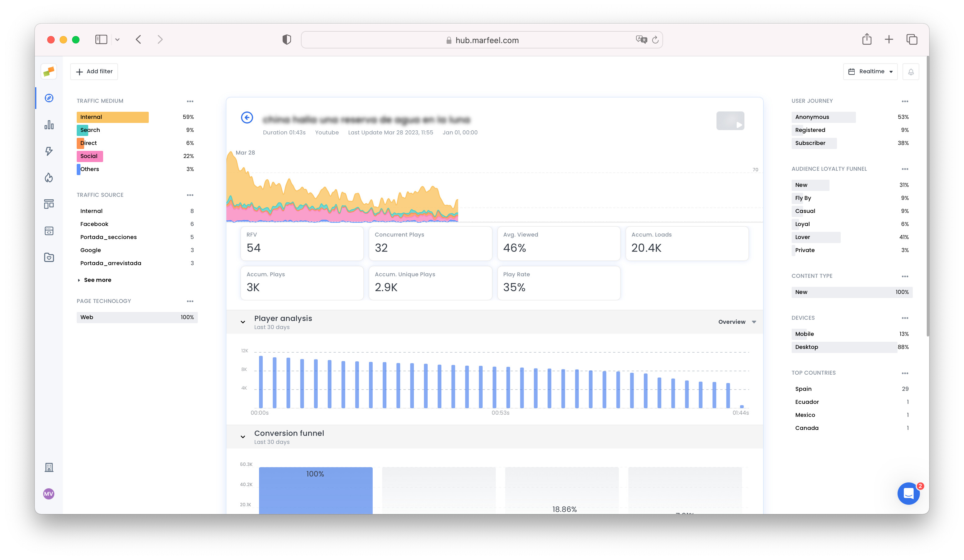Click the lightning bolt realtime icon
Viewport: 964px width, 560px height.
click(x=49, y=151)
